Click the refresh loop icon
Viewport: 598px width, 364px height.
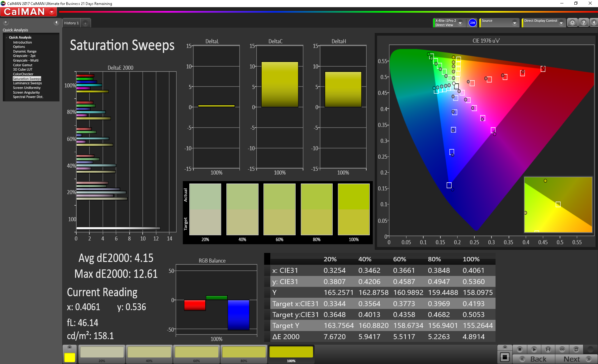tap(576, 349)
